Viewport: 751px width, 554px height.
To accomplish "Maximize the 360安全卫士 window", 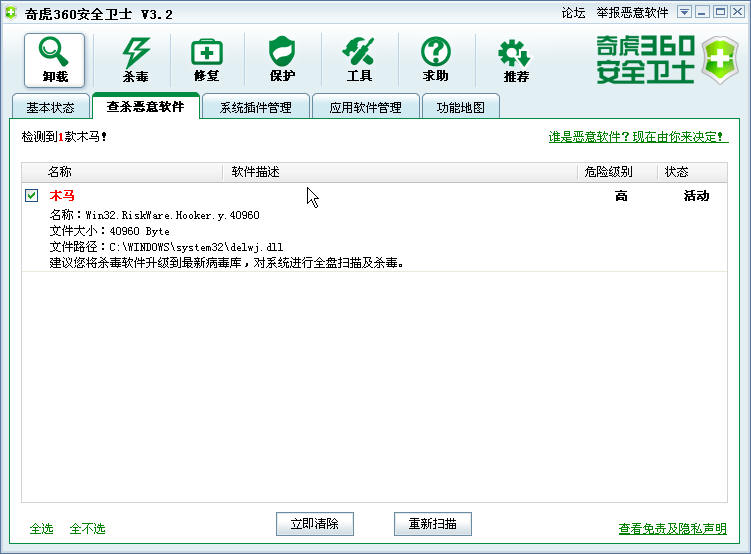I will click(720, 12).
